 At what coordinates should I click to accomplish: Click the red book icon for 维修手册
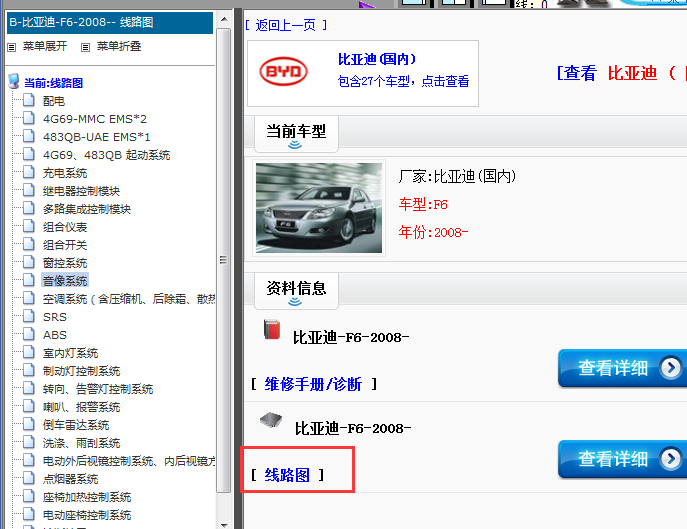[272, 330]
